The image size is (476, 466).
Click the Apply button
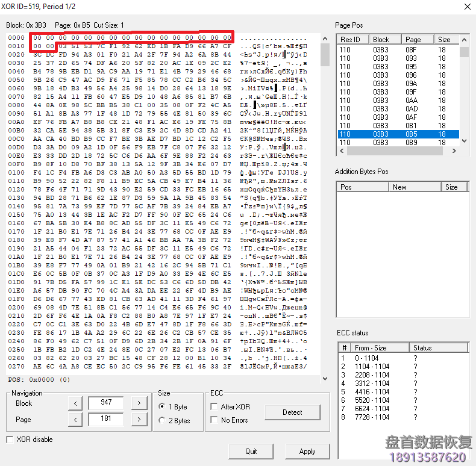(307, 451)
